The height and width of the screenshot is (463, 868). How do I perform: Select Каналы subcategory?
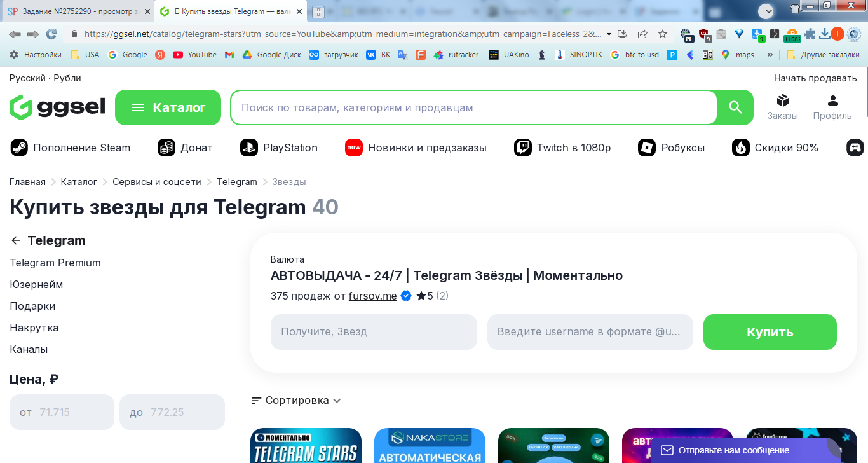tap(29, 349)
